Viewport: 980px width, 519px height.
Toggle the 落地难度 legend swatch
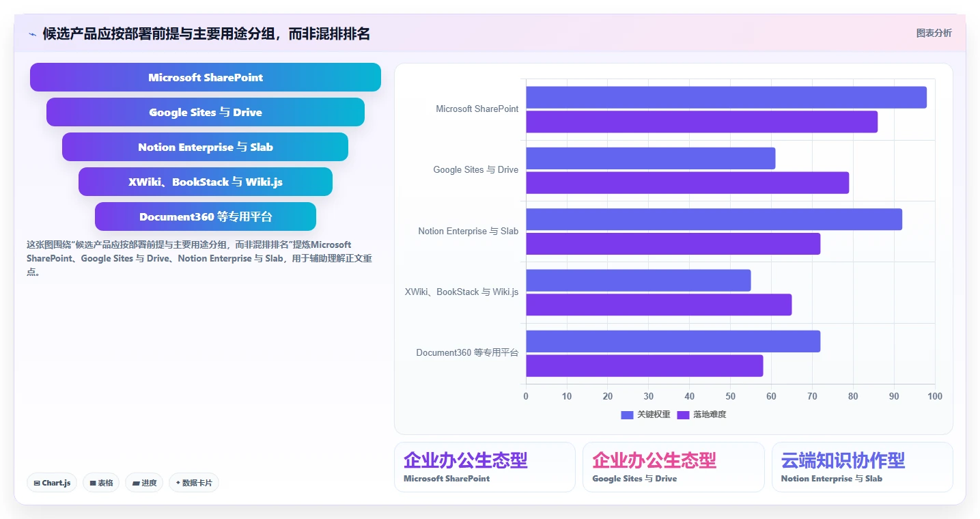click(684, 415)
